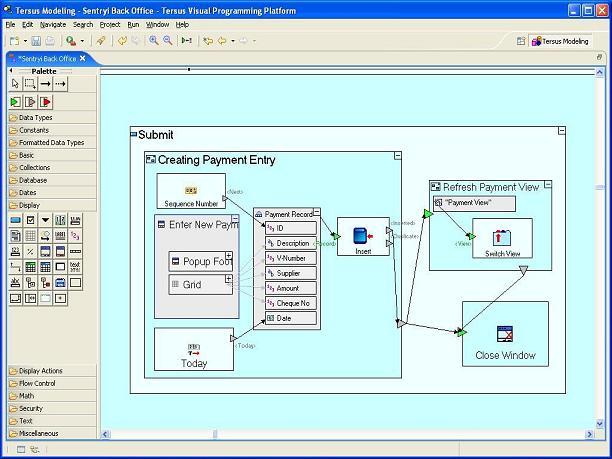Close the Sentryi Back Office tab
Image resolution: width=612 pixels, height=459 pixels.
[82, 58]
